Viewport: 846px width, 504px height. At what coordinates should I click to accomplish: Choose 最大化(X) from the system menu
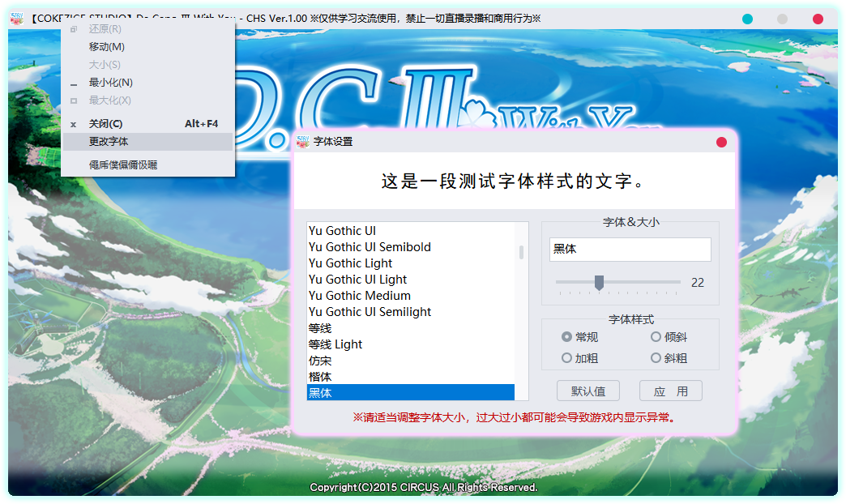pyautogui.click(x=147, y=100)
